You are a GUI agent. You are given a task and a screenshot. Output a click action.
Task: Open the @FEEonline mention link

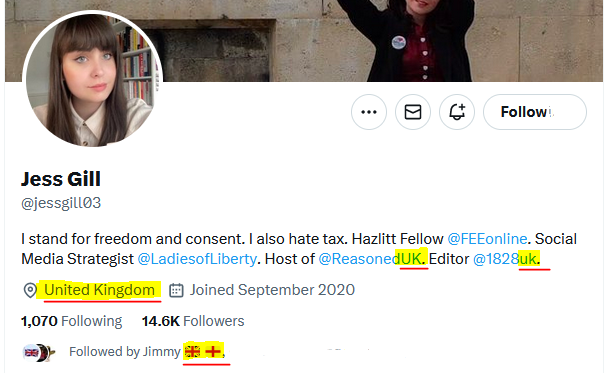point(487,239)
